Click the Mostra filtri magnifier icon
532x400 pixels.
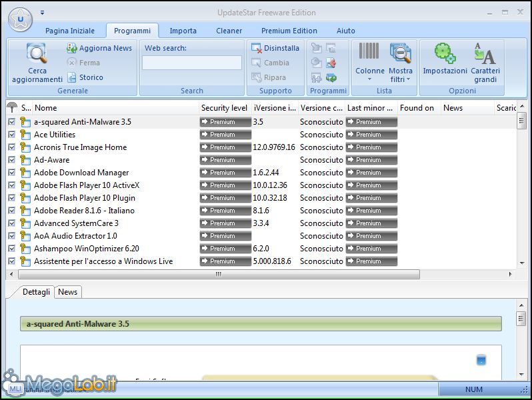coord(401,53)
